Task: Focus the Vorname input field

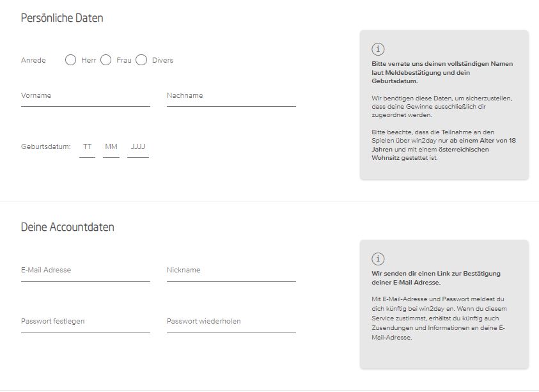Action: [85, 96]
